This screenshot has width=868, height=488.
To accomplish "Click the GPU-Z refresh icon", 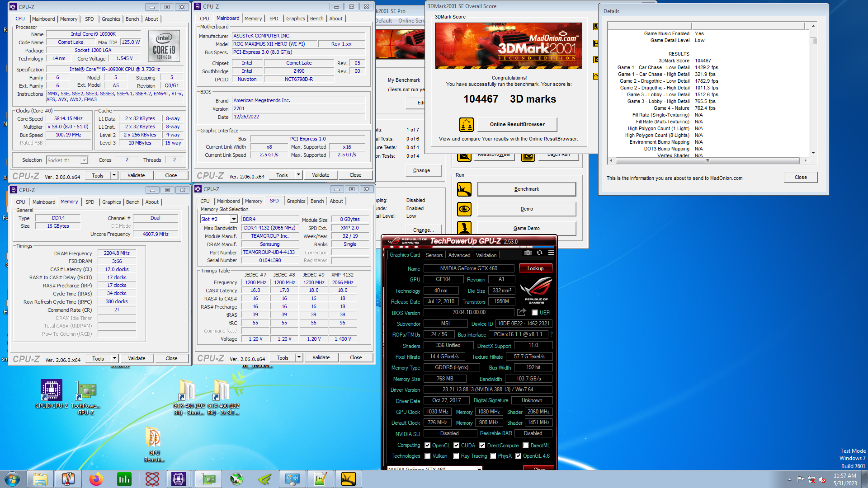I will pyautogui.click(x=539, y=253).
